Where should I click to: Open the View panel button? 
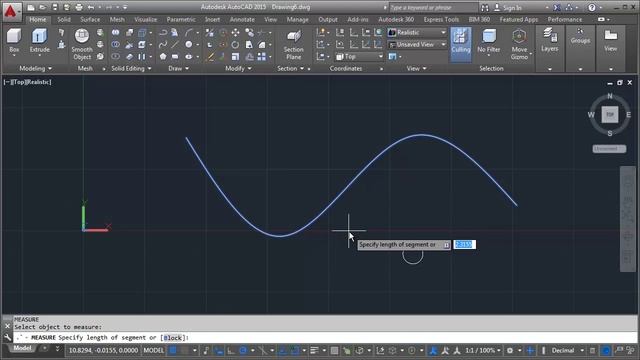611,41
